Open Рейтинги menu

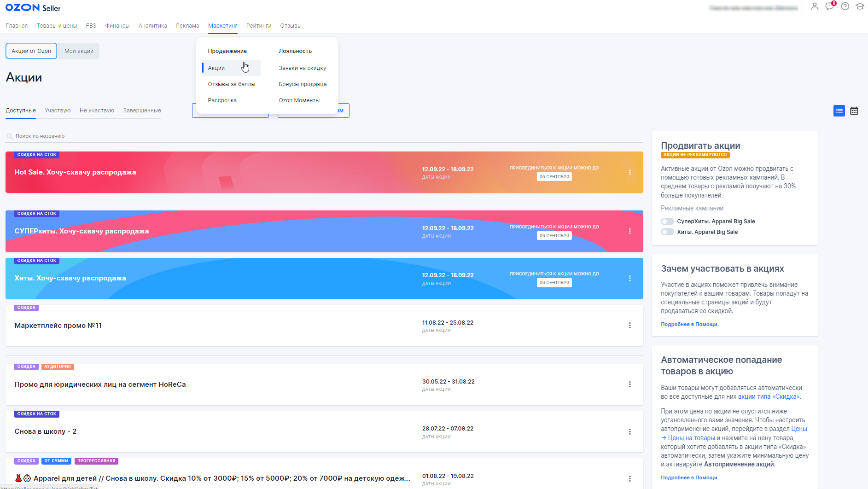point(259,26)
